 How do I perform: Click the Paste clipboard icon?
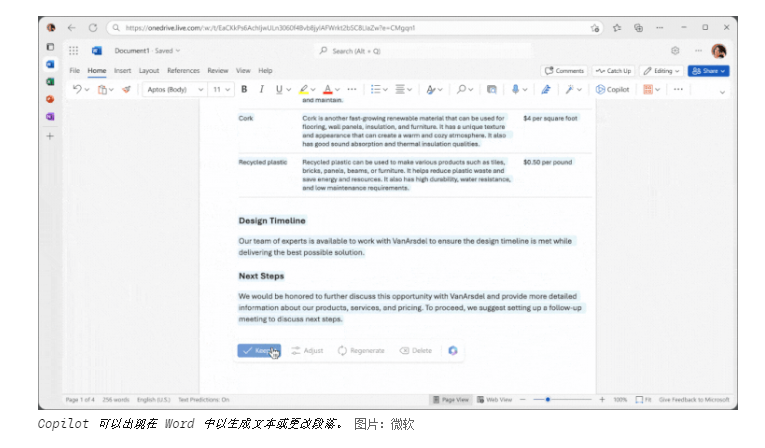(102, 89)
